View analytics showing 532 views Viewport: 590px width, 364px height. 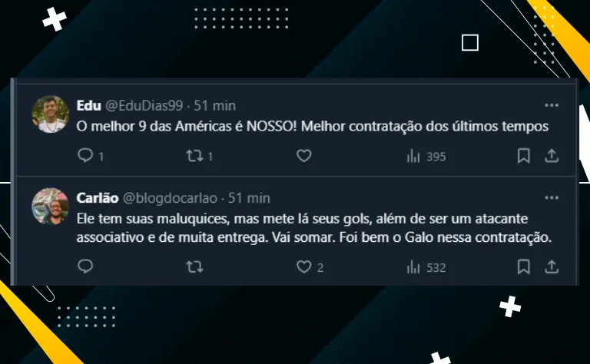coord(426,267)
